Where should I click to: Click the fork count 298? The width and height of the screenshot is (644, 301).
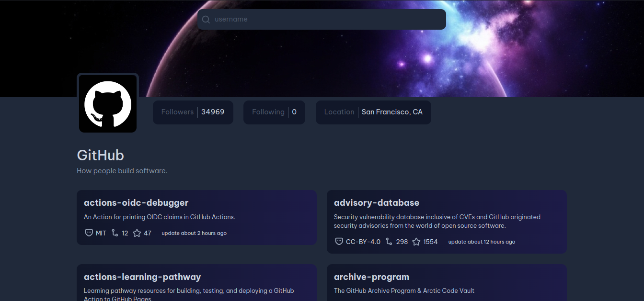[402, 242]
